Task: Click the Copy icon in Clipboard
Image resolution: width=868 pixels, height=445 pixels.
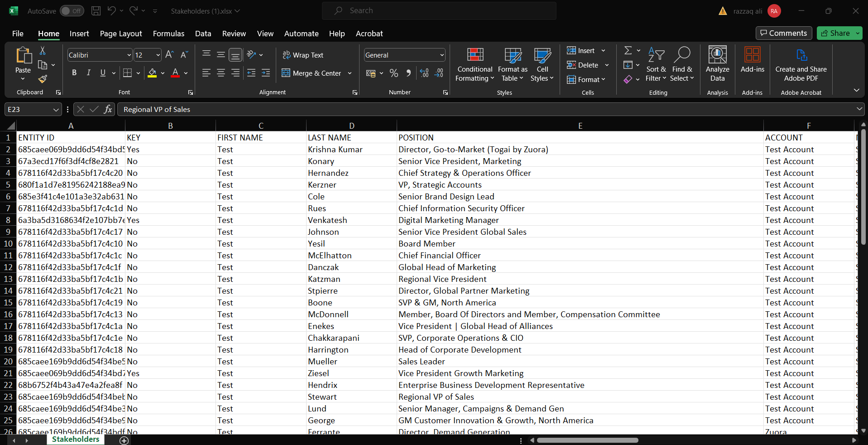Action: tap(43, 65)
